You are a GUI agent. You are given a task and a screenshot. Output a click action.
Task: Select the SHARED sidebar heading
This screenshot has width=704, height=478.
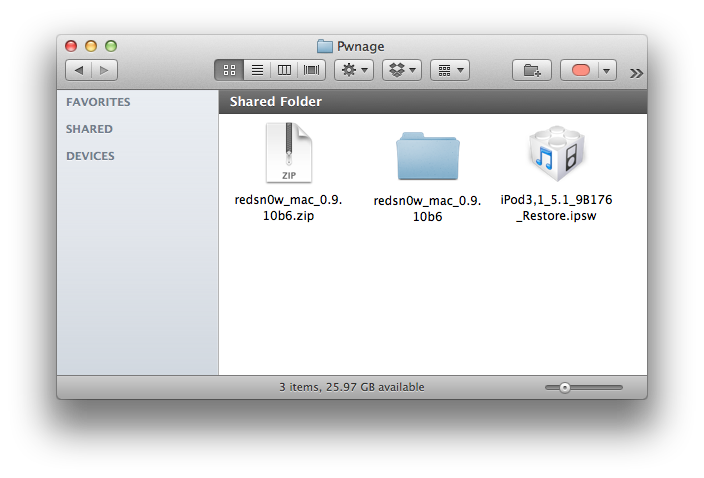click(89, 129)
